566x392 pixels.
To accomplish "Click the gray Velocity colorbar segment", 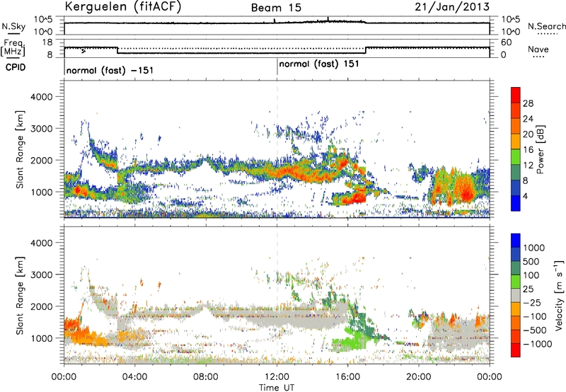I will pyautogui.click(x=516, y=295).
